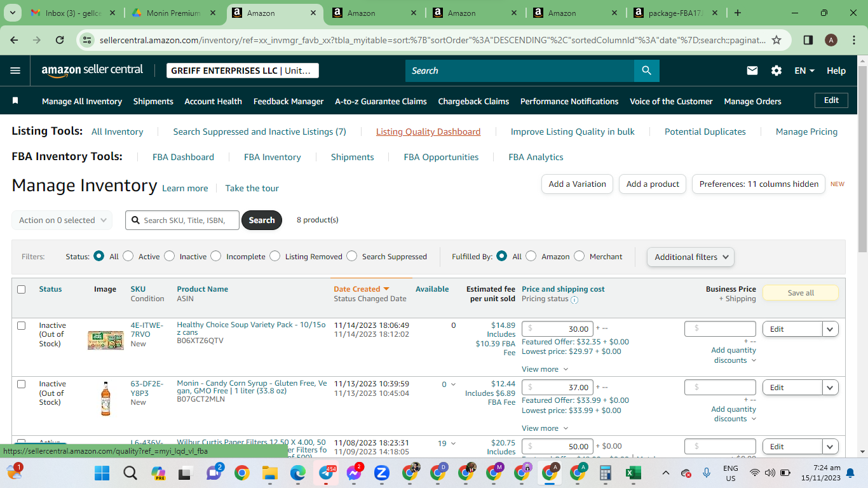This screenshot has height=488, width=868.
Task: Open Excel from the taskbar
Action: tap(633, 473)
